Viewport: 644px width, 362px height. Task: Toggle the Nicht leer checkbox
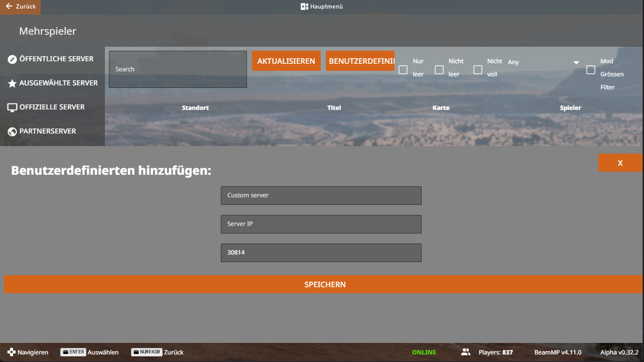[x=439, y=70]
